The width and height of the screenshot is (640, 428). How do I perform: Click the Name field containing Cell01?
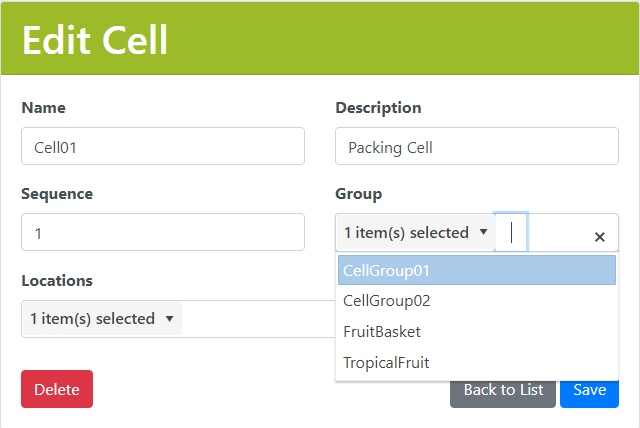162,146
